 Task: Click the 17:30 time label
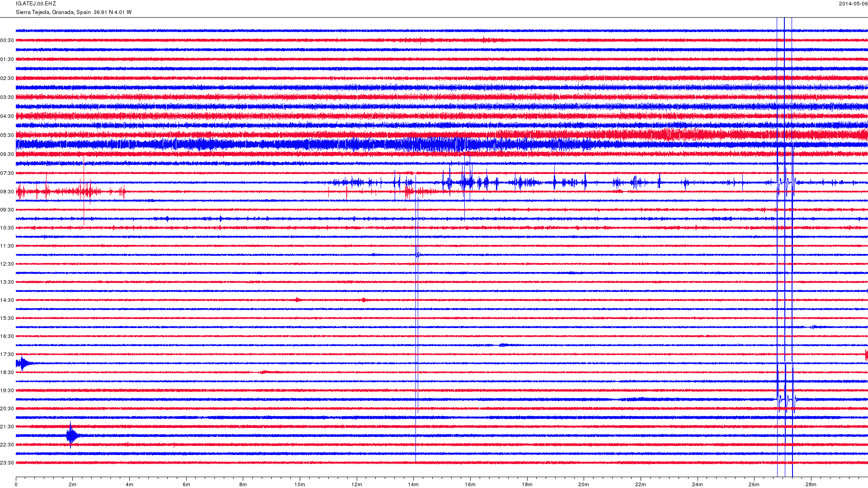(x=7, y=354)
